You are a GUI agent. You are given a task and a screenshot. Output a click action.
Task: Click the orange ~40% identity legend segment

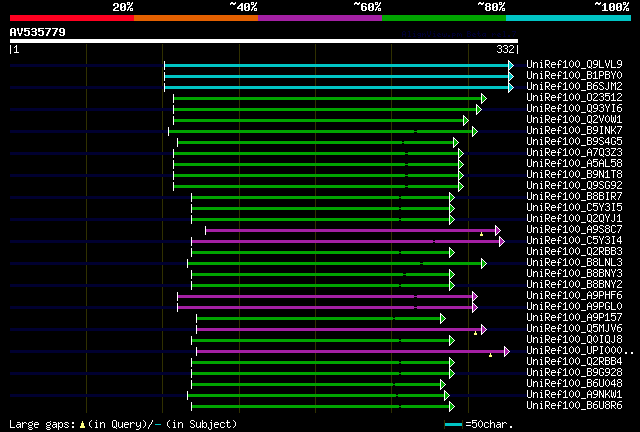coord(196,18)
